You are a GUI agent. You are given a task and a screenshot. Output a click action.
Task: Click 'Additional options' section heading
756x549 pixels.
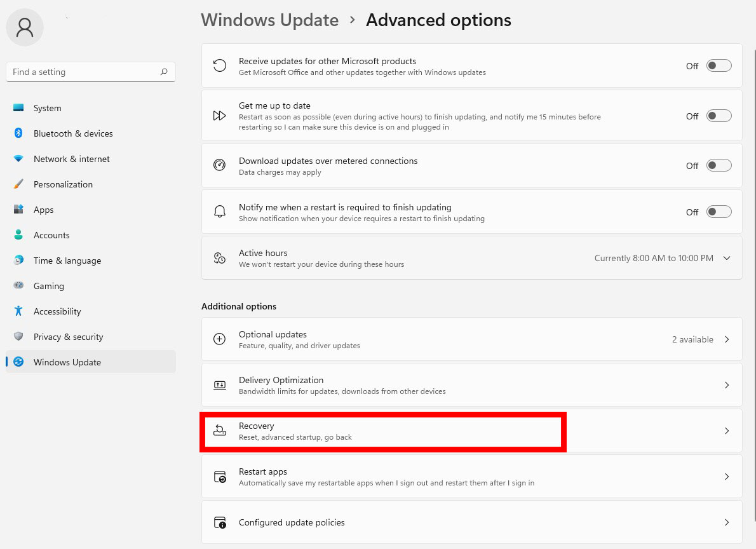239,306
